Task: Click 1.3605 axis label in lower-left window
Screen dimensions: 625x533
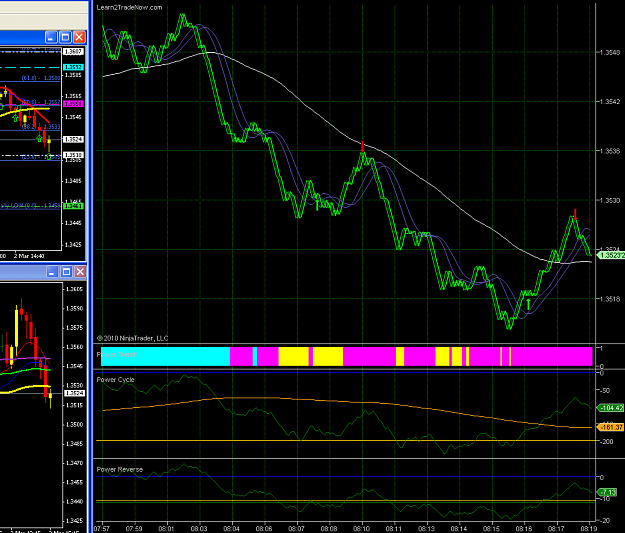Action: 74,289
